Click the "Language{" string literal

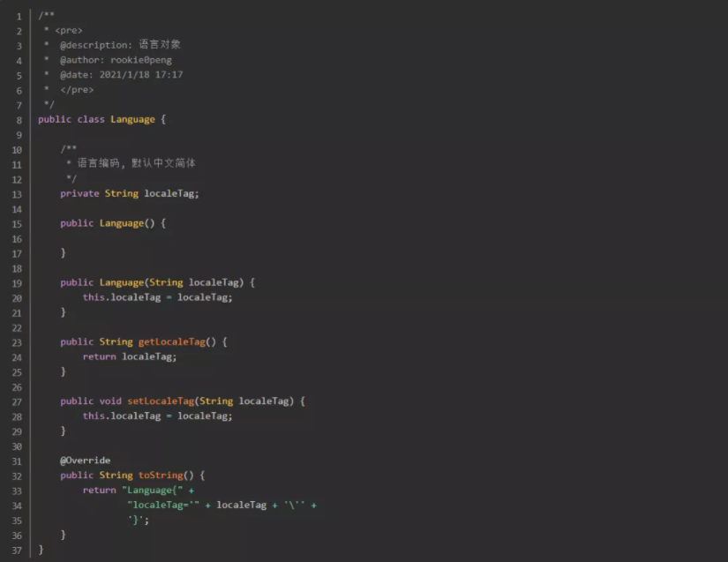coord(153,490)
